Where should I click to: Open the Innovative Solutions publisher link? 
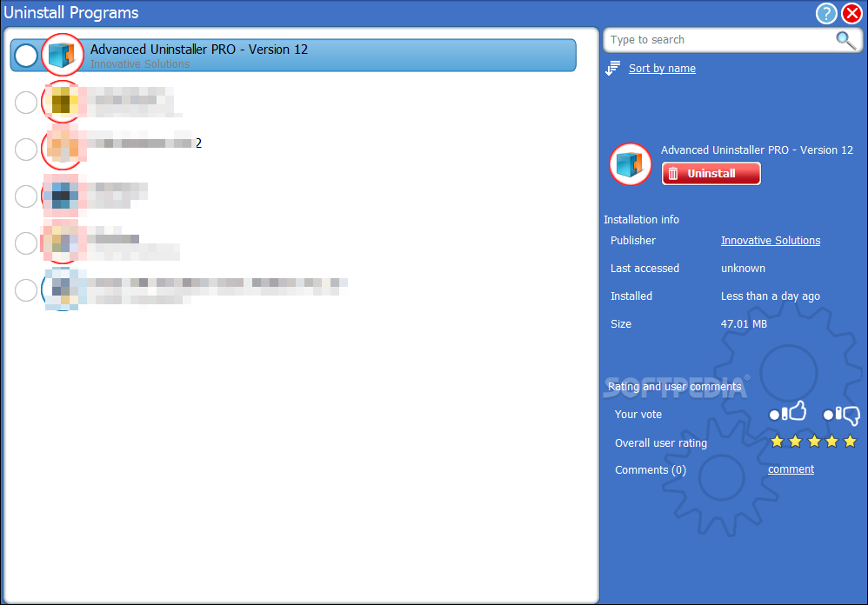tap(771, 241)
